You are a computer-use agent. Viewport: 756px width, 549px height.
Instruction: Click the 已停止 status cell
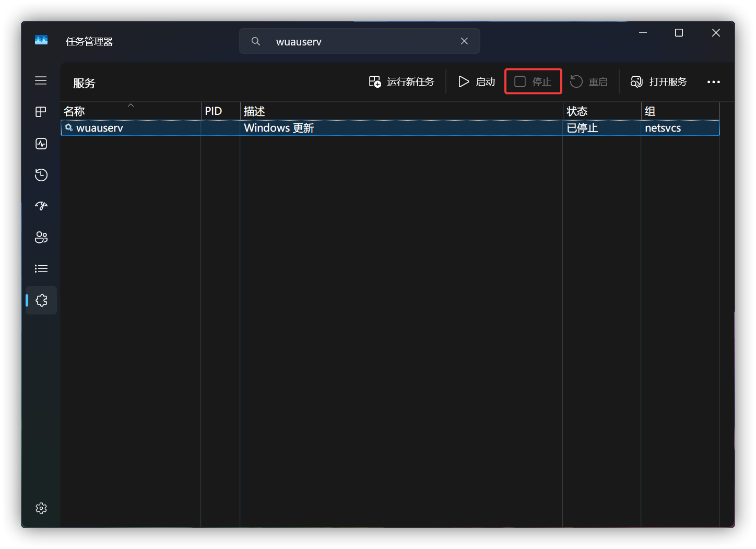582,128
